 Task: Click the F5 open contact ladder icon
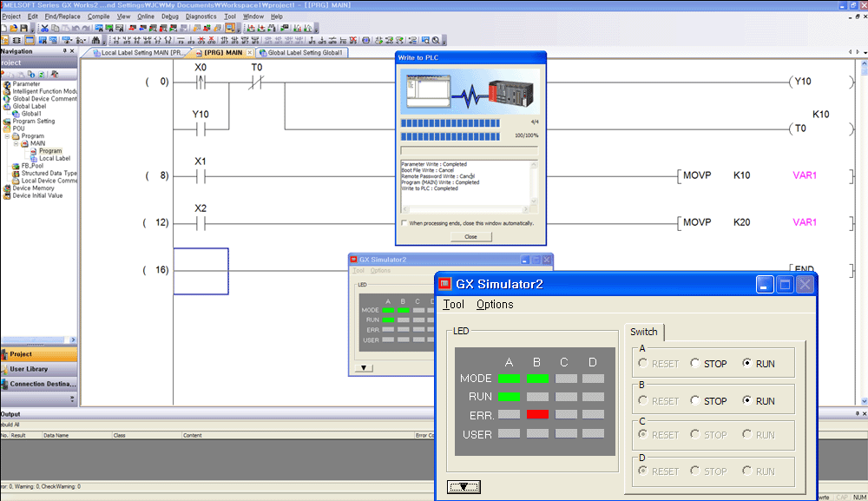point(117,41)
